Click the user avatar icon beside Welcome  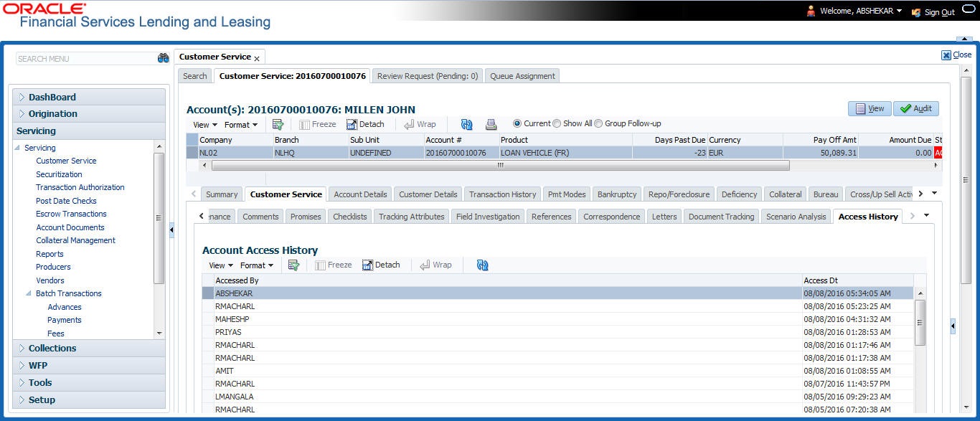pos(811,11)
